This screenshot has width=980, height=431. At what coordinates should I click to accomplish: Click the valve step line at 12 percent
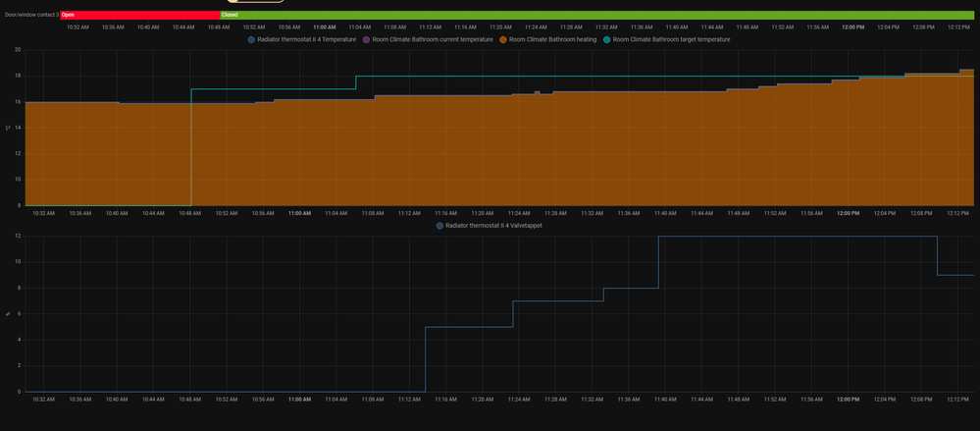(x=785, y=237)
